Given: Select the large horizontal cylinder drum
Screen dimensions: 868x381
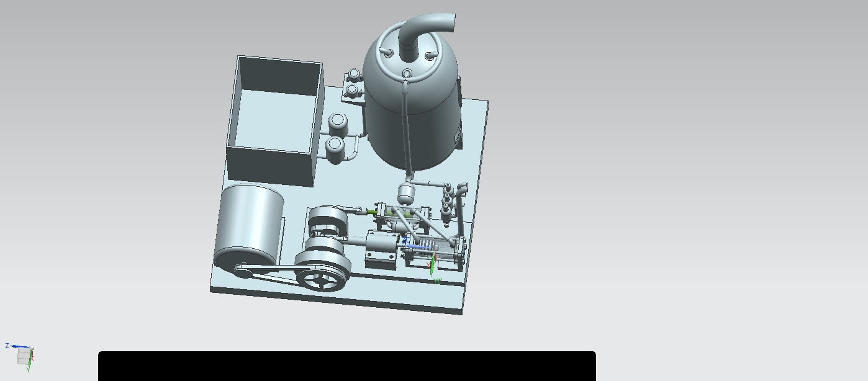Looking at the screenshot, I should click(x=248, y=228).
